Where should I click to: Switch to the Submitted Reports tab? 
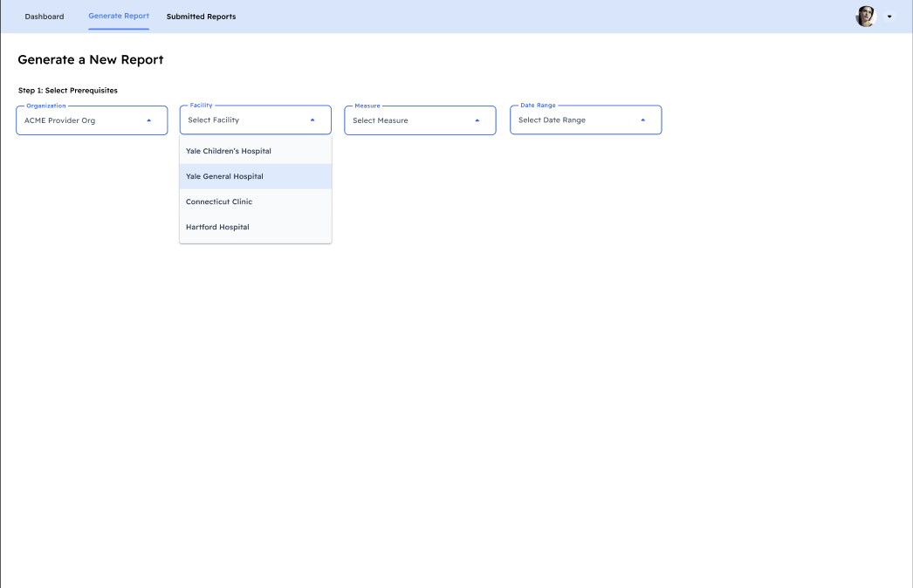point(201,16)
